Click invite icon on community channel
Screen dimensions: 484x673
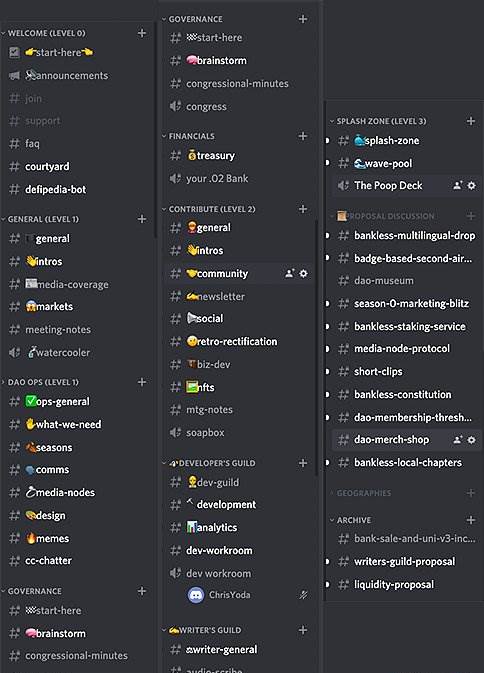pyautogui.click(x=290, y=273)
